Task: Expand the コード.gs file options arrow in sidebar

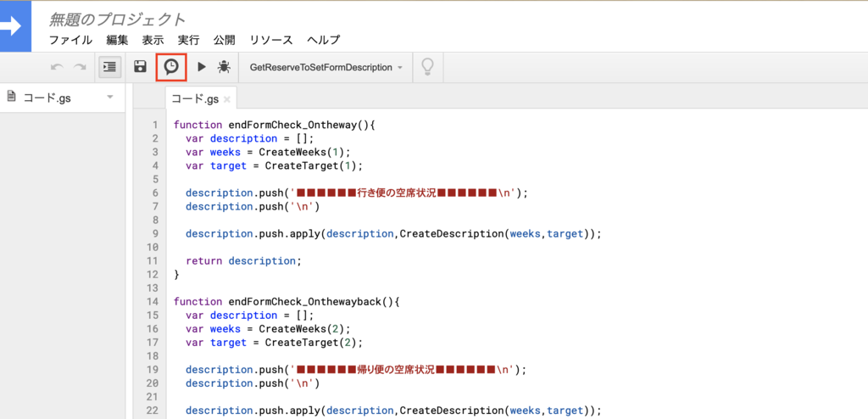Action: 109,98
